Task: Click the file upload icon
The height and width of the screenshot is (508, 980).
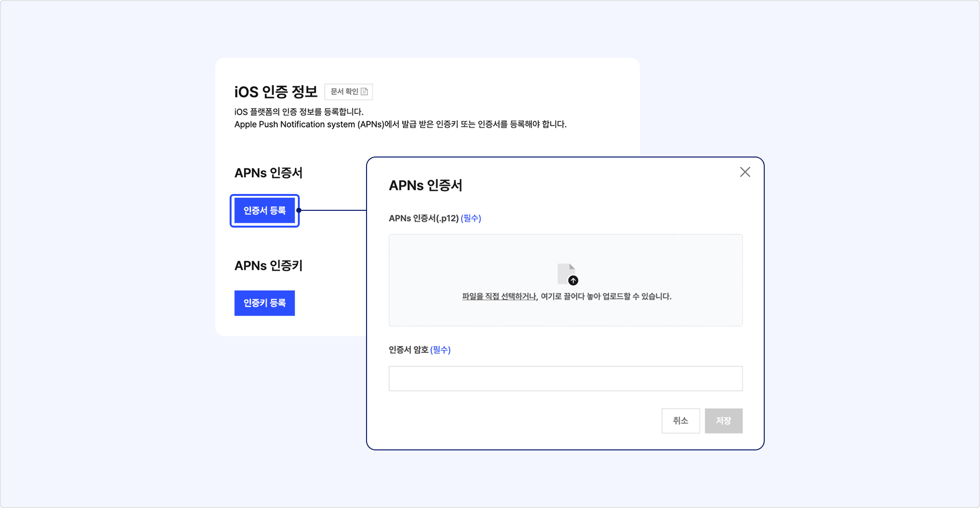Action: [x=567, y=274]
